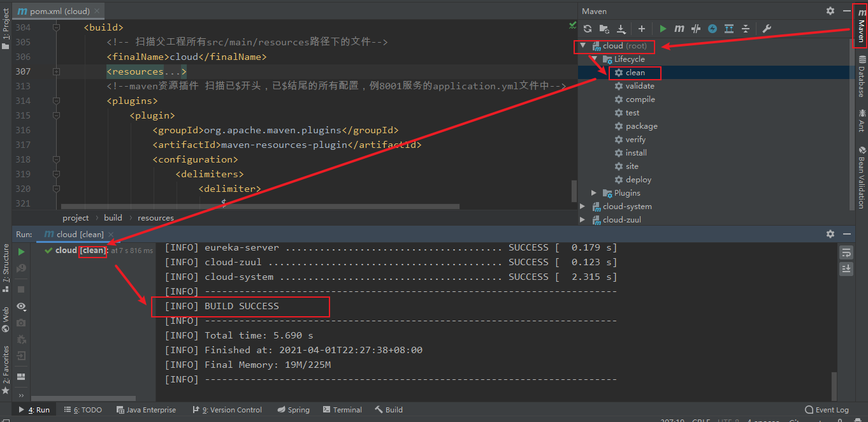
Task: Select the site lifecycle goal
Action: [626, 166]
